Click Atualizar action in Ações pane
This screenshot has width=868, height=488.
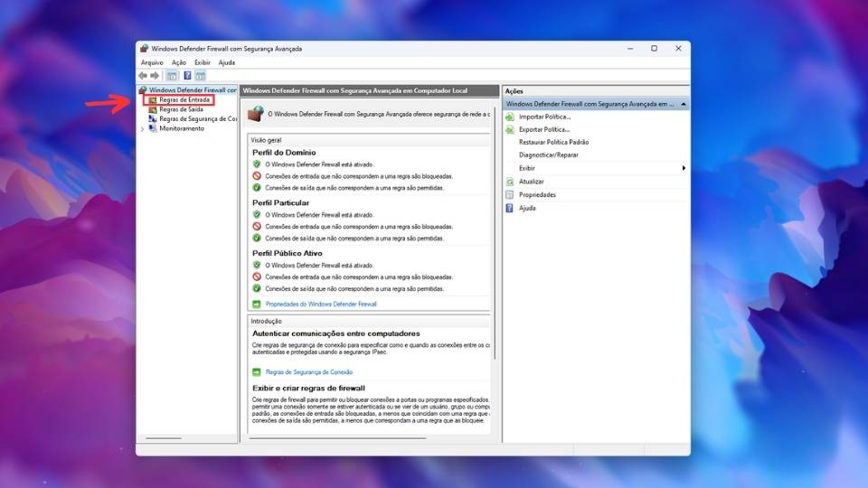[x=532, y=182]
